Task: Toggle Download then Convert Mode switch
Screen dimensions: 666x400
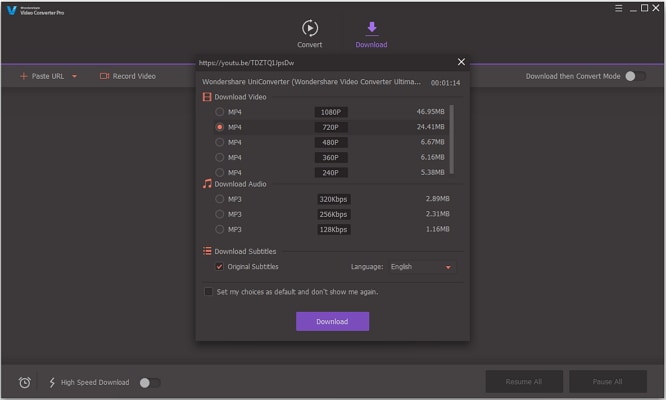Action: 635,76
